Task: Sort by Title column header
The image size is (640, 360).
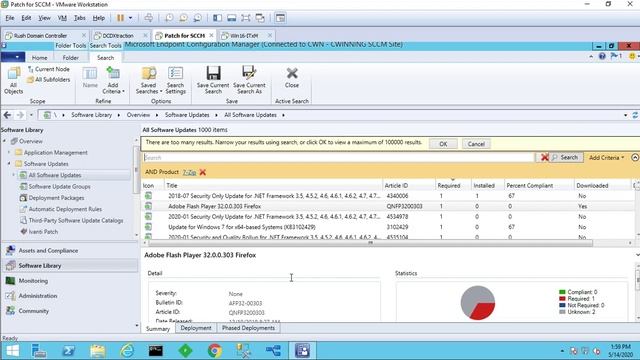Action: (273, 186)
